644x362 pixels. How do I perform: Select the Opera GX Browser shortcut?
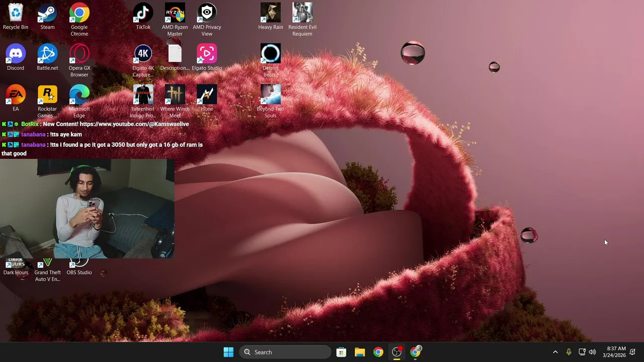click(79, 60)
